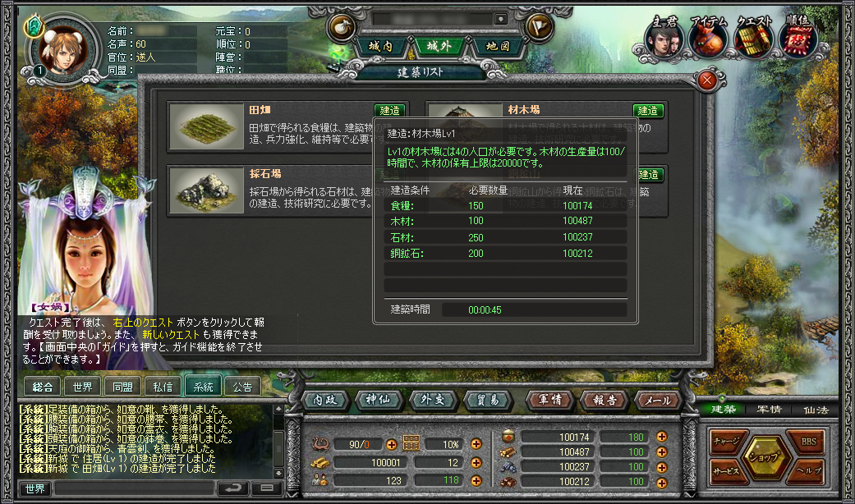855x504 pixels.
Task: Switch to the 軍情 side tab
Action: pyautogui.click(x=769, y=410)
